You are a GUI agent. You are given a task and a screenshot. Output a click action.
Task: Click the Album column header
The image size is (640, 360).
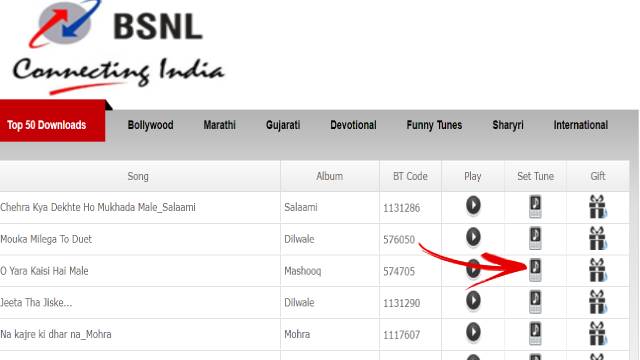click(329, 176)
